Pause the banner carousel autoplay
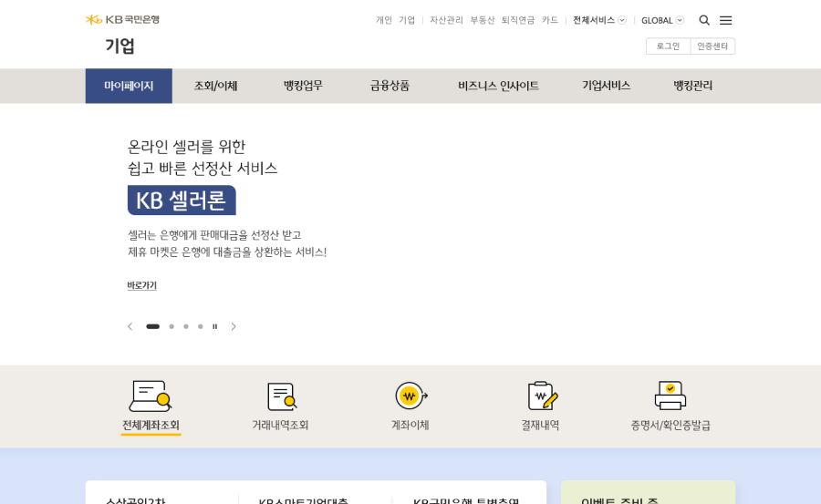This screenshot has height=504, width=821. click(215, 326)
